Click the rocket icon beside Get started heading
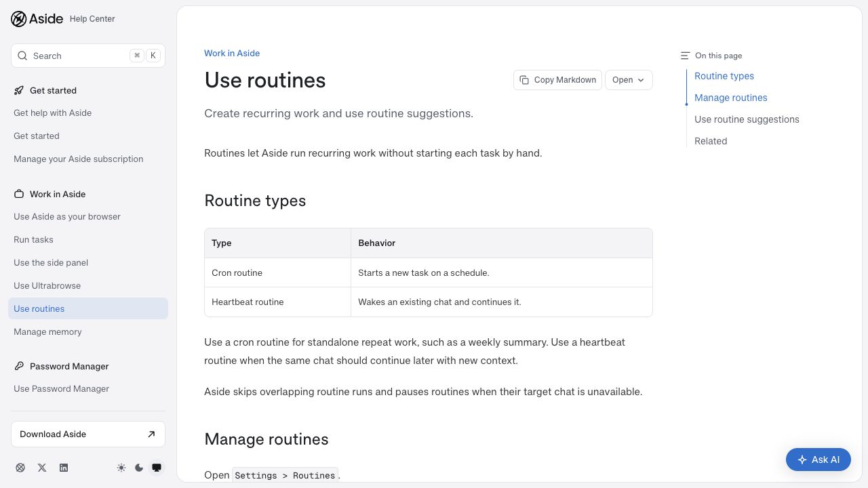 (x=19, y=90)
